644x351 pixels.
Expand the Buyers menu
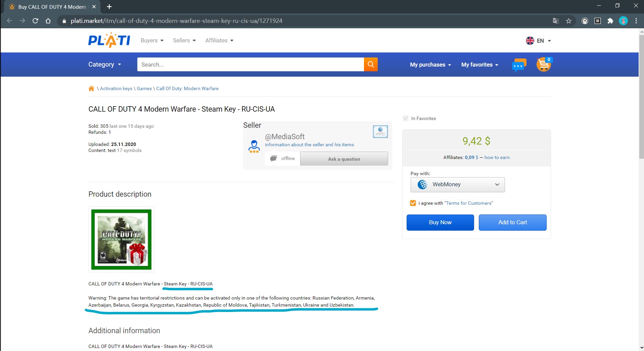pos(152,40)
